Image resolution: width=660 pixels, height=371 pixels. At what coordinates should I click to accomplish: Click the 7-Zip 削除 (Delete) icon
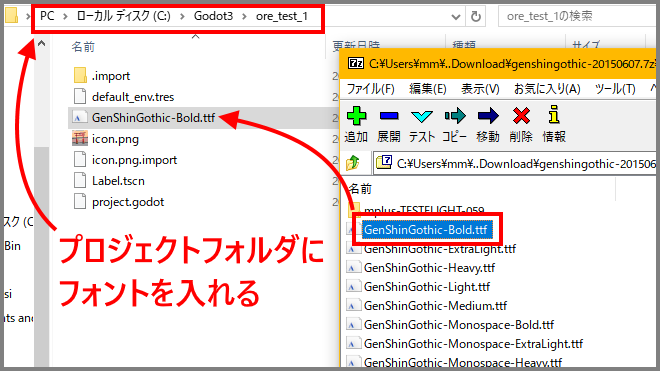[x=521, y=116]
